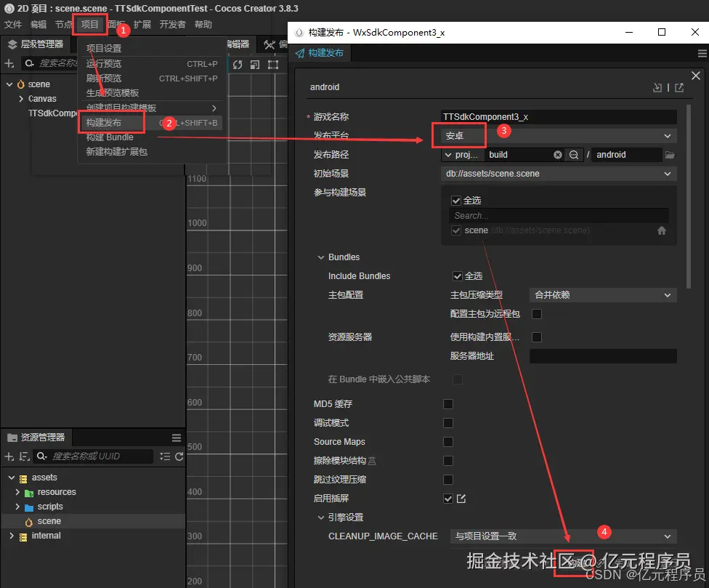Collapse the Bundles section
The width and height of the screenshot is (709, 588).
[321, 257]
